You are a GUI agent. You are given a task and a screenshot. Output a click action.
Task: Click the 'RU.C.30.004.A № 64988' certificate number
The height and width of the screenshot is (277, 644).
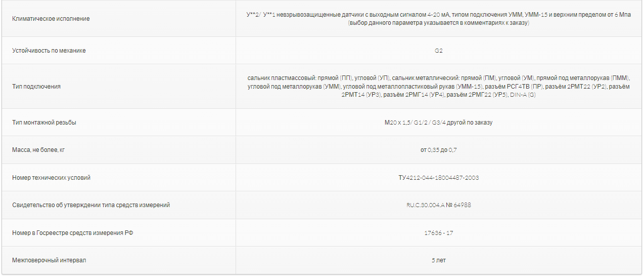click(439, 205)
